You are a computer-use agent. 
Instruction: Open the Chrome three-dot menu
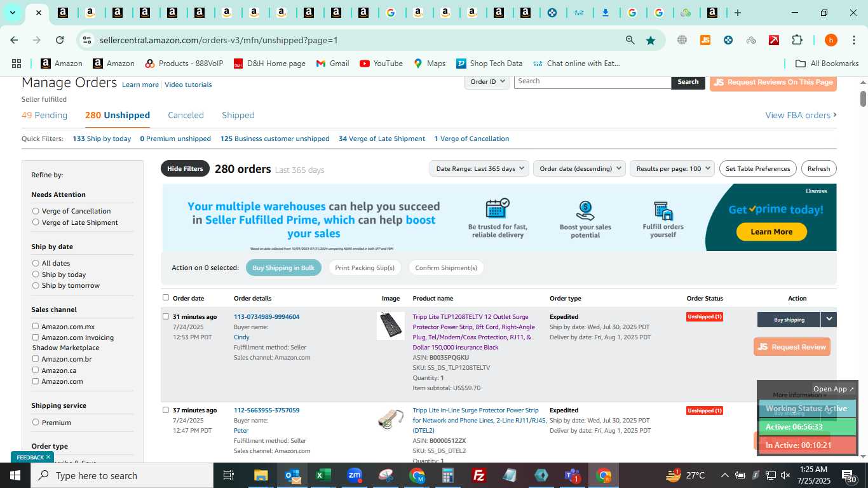[x=853, y=40]
